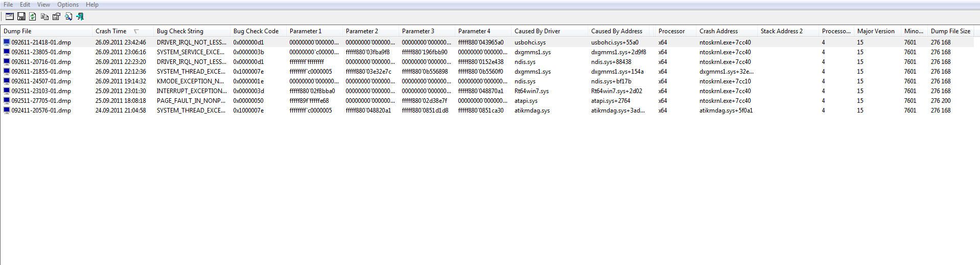
Task: Sort by the Dump File column header
Action: [x=17, y=31]
